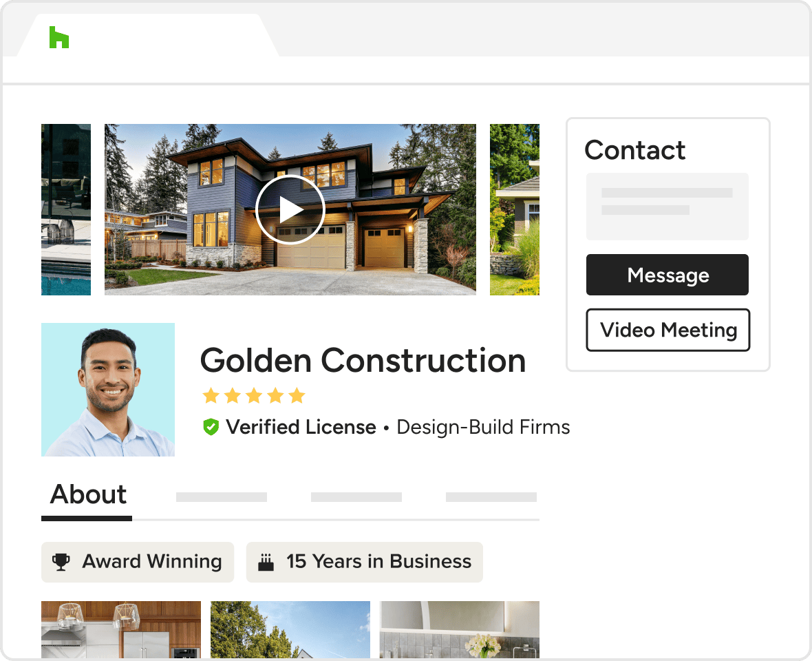Open the last placeholder tab
812x661 pixels.
point(491,497)
